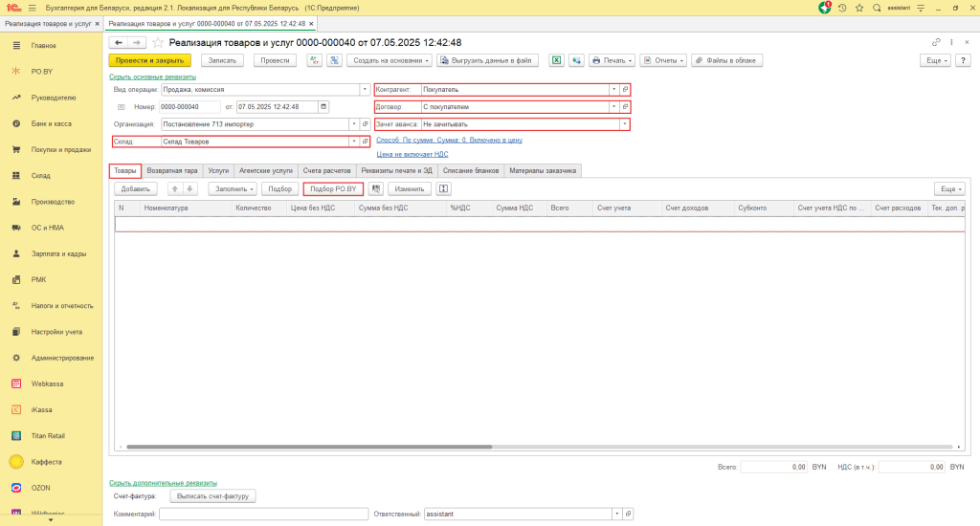Image resolution: width=980 pixels, height=526 pixels.
Task: Expand the Договор dropdown arrow
Action: coord(613,107)
